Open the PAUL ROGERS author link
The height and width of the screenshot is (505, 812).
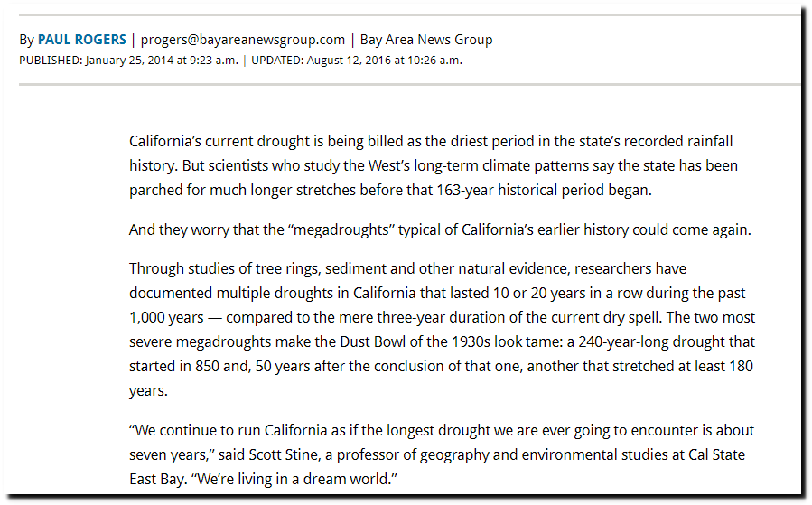(x=82, y=40)
